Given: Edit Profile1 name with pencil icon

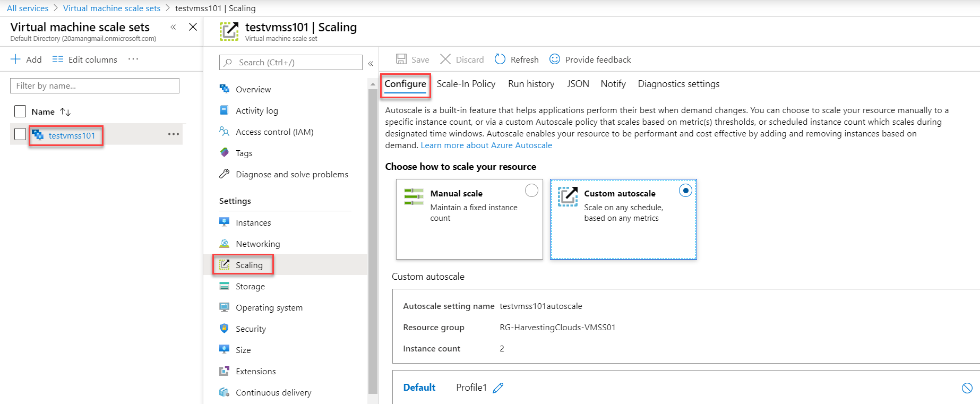Looking at the screenshot, I should (498, 388).
